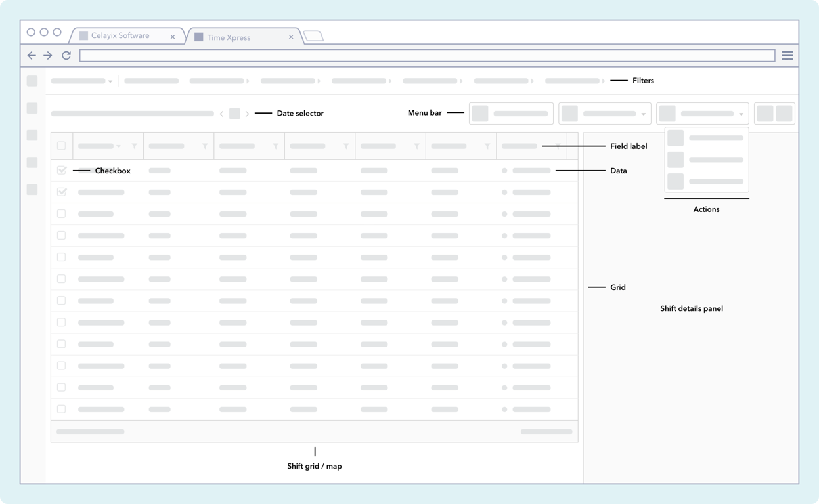
Task: Click the filter funnel in the fifth column header
Action: click(417, 146)
